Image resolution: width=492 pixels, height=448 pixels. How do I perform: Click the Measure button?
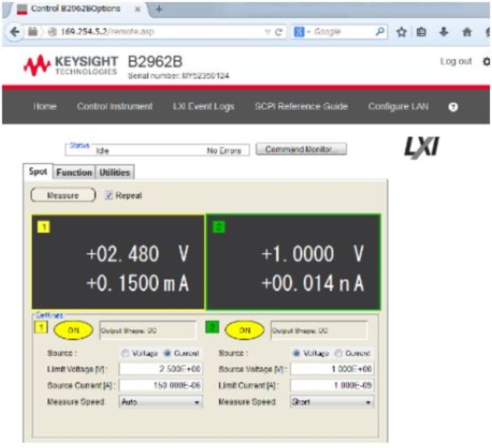click(x=62, y=195)
